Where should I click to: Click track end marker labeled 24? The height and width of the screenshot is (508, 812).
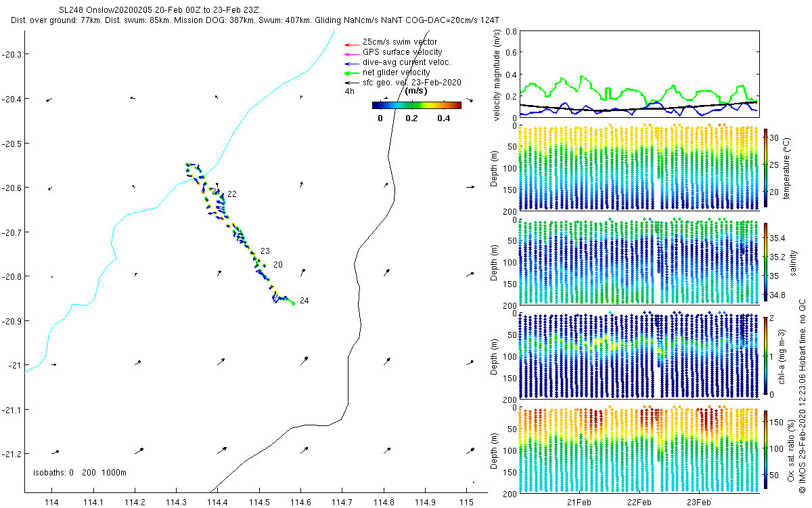tap(304, 301)
